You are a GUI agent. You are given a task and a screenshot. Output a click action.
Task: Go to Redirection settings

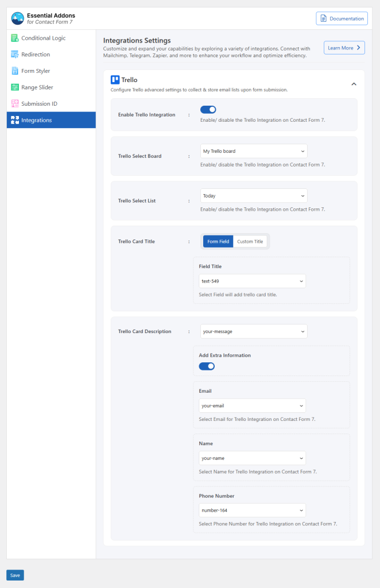(51, 55)
